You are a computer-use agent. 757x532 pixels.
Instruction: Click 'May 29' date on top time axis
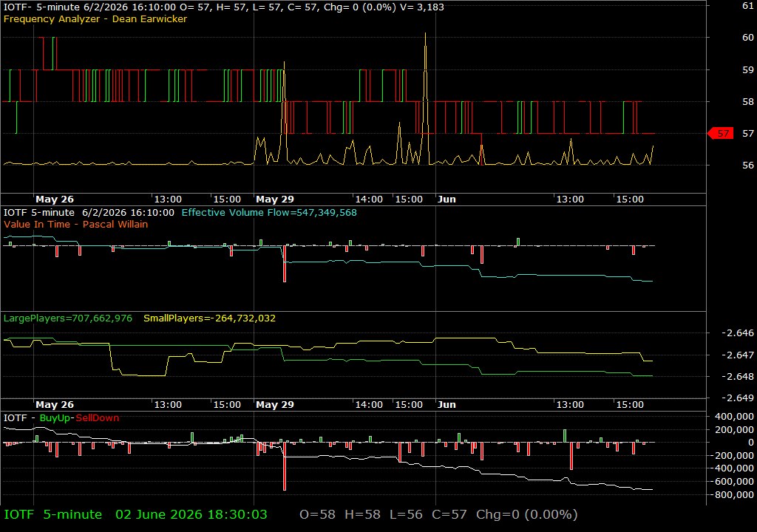pos(275,199)
